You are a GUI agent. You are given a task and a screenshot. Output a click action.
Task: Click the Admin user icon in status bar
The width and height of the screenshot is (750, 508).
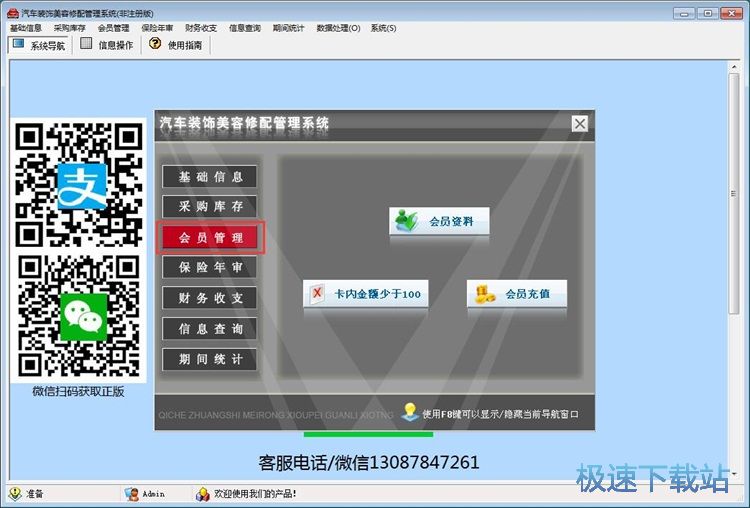click(131, 493)
